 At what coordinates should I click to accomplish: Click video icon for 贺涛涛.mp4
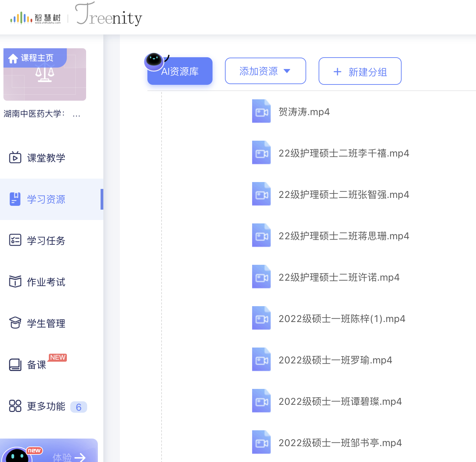[x=261, y=111]
